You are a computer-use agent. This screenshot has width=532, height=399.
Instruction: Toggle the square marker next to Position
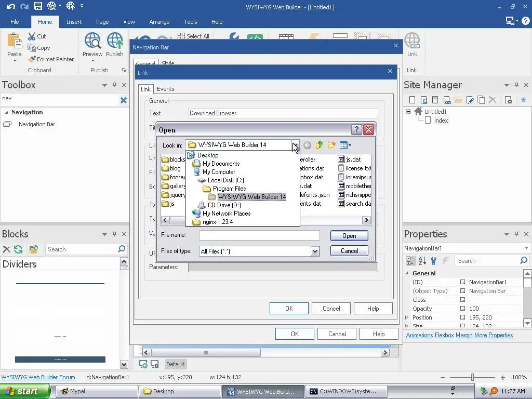point(462,317)
